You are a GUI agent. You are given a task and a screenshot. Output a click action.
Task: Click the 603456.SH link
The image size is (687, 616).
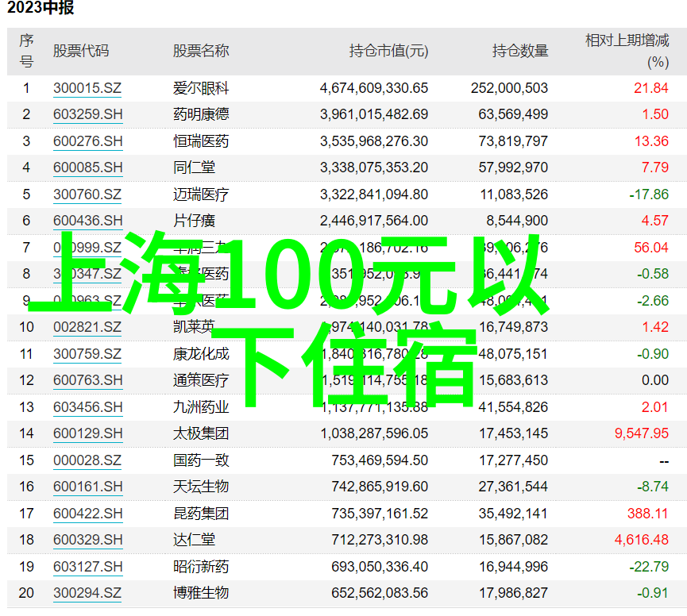(x=88, y=407)
